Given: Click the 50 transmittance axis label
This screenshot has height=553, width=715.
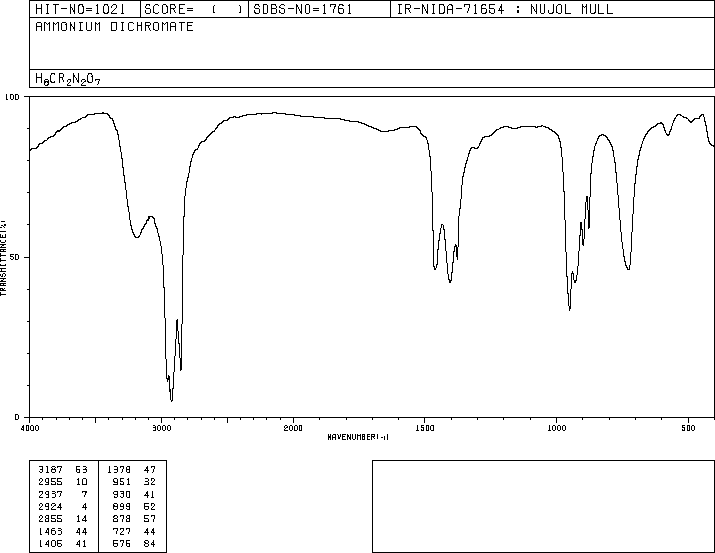Looking at the screenshot, I should point(15,257).
